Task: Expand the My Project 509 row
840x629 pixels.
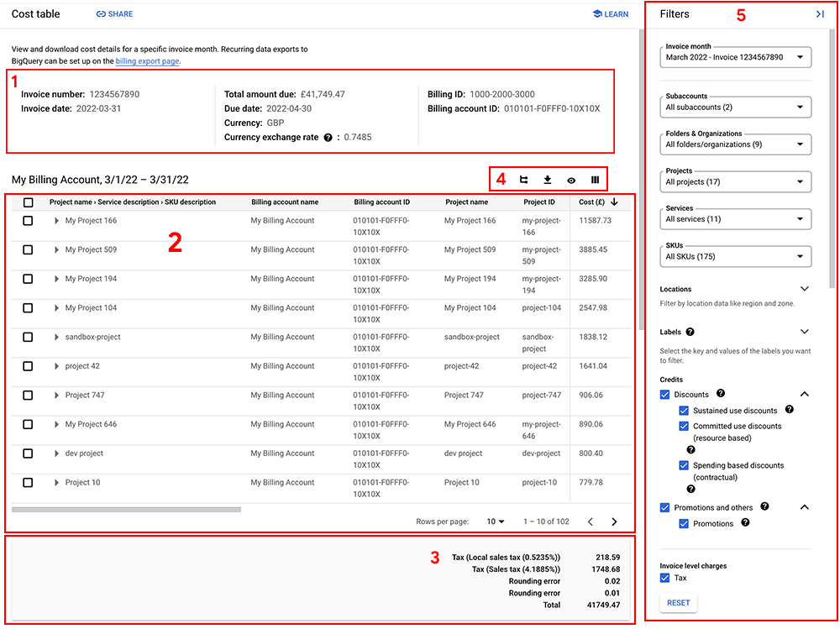Action: tap(56, 249)
